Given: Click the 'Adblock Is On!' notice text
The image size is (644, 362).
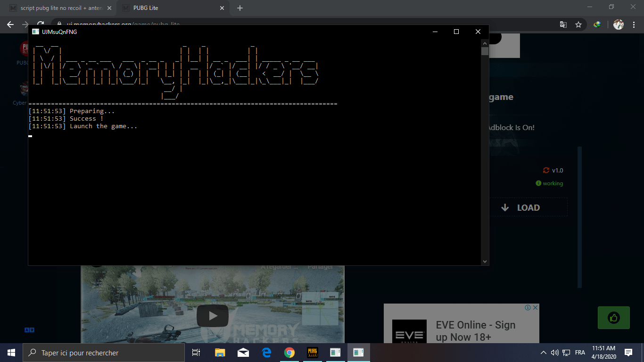Looking at the screenshot, I should click(x=511, y=127).
